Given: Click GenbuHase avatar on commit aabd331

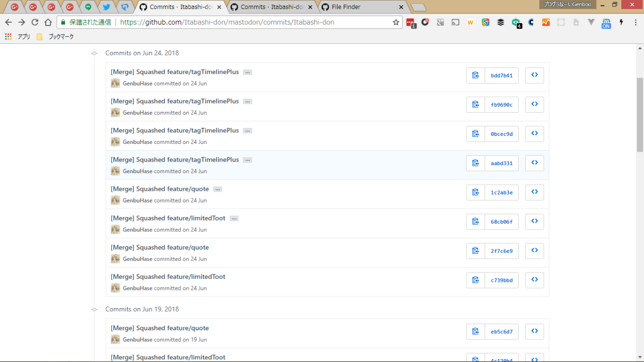Looking at the screenshot, I should coord(115,171).
